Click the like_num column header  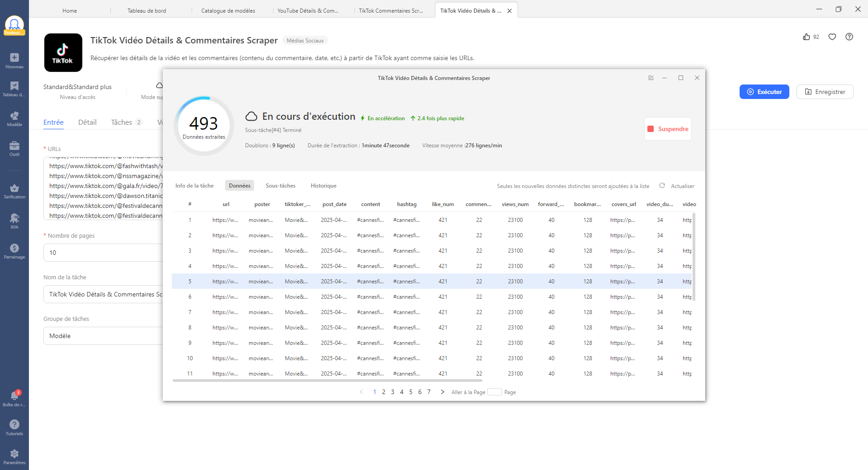[443, 204]
